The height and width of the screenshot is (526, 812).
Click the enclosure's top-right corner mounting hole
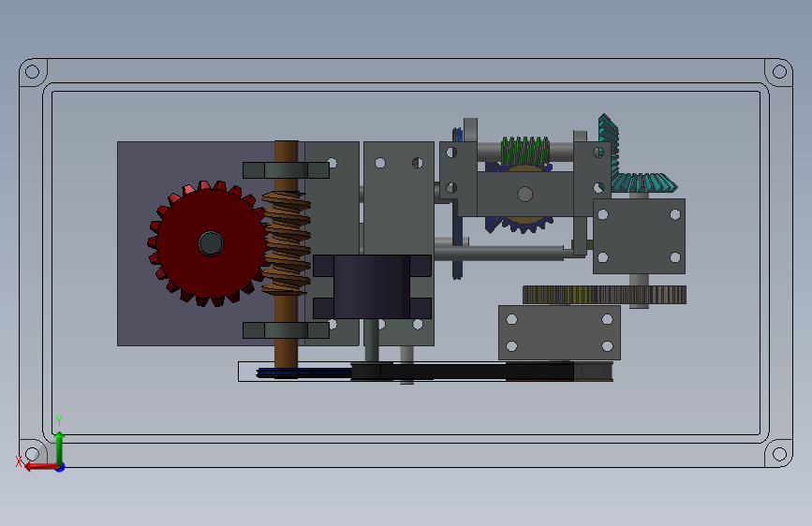pyautogui.click(x=779, y=71)
